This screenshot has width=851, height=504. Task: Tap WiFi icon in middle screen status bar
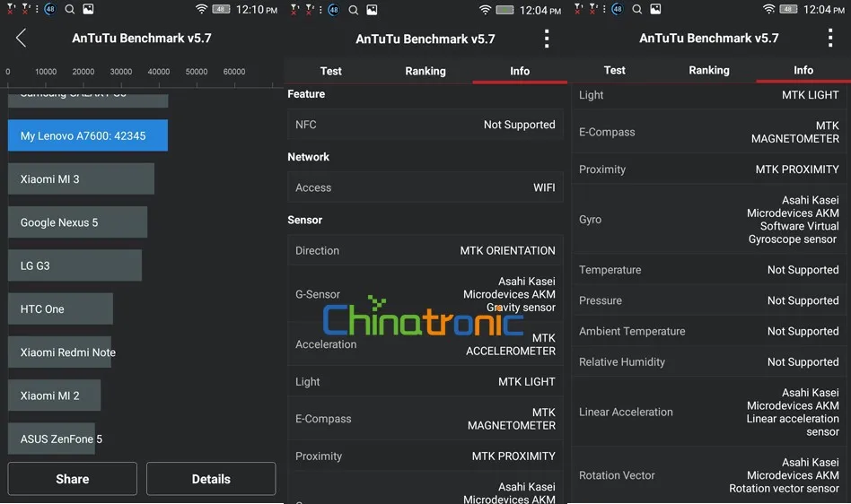(486, 10)
